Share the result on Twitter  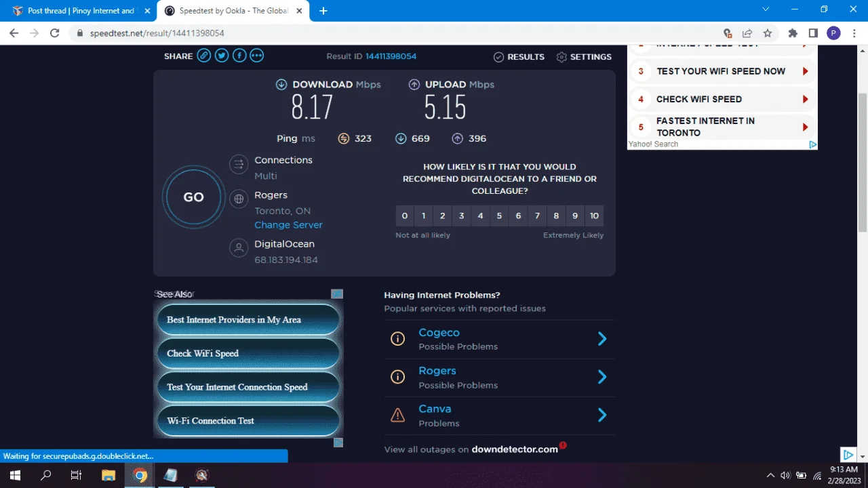point(222,56)
